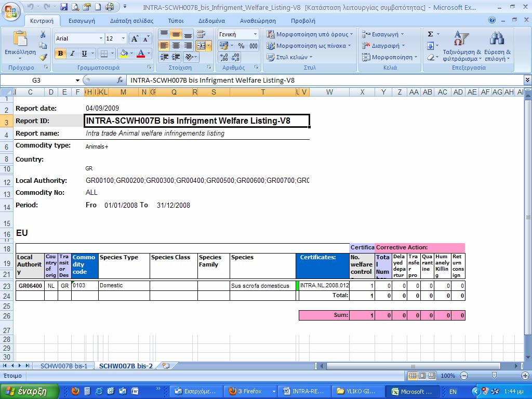Viewport: 532px width, 399px height.
Task: Toggle Align Text Left
Action: coord(164,46)
